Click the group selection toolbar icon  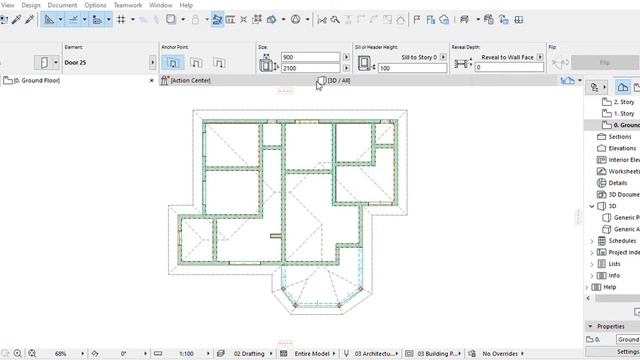pyautogui.click(x=257, y=20)
